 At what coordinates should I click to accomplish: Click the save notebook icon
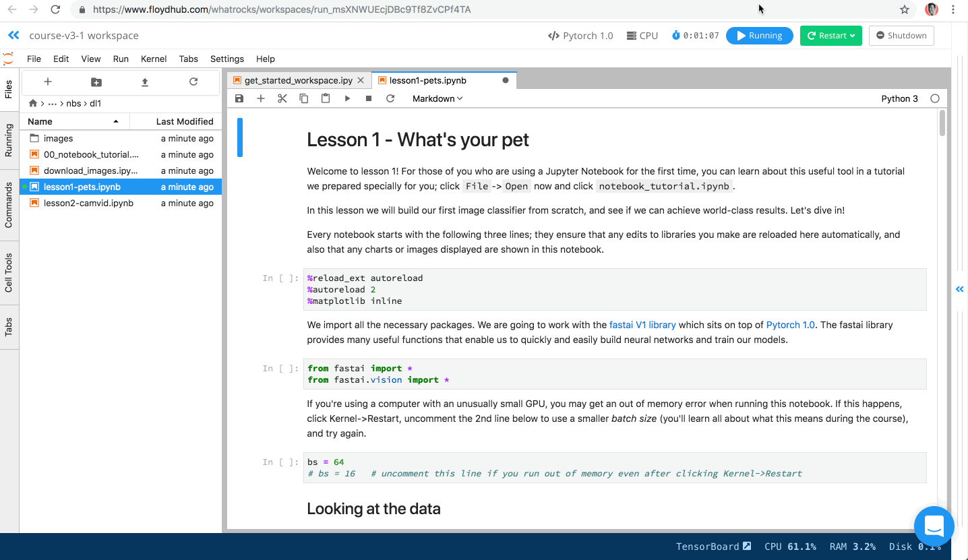pyautogui.click(x=239, y=98)
